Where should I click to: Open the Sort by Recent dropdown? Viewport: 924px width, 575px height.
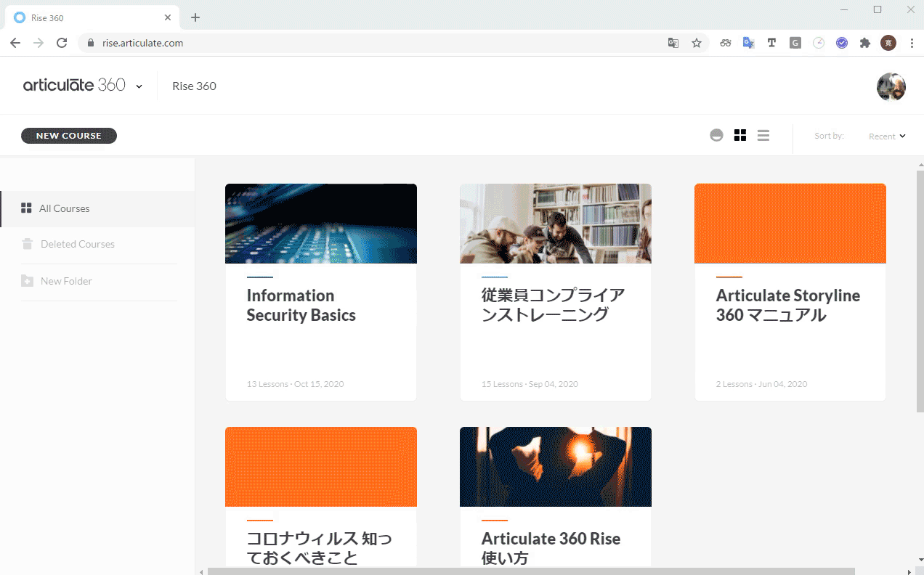coord(887,136)
